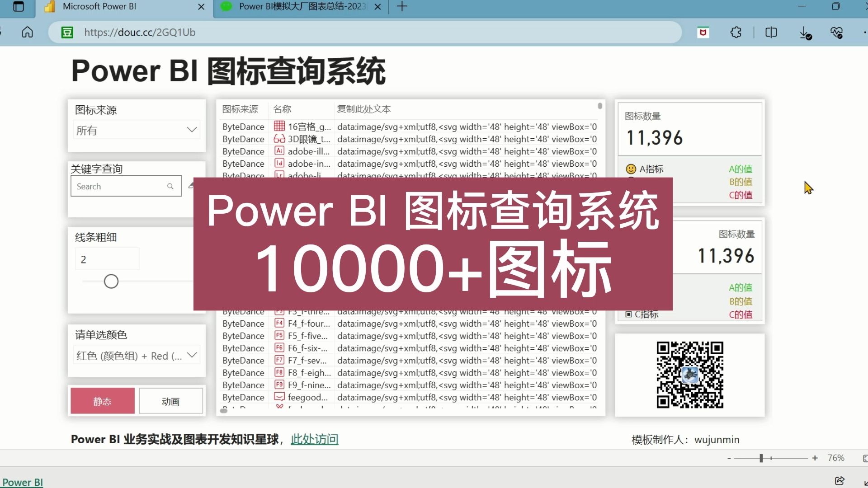This screenshot has width=868, height=488.
Task: Select the adobe-in Id icon
Action: point(279,163)
